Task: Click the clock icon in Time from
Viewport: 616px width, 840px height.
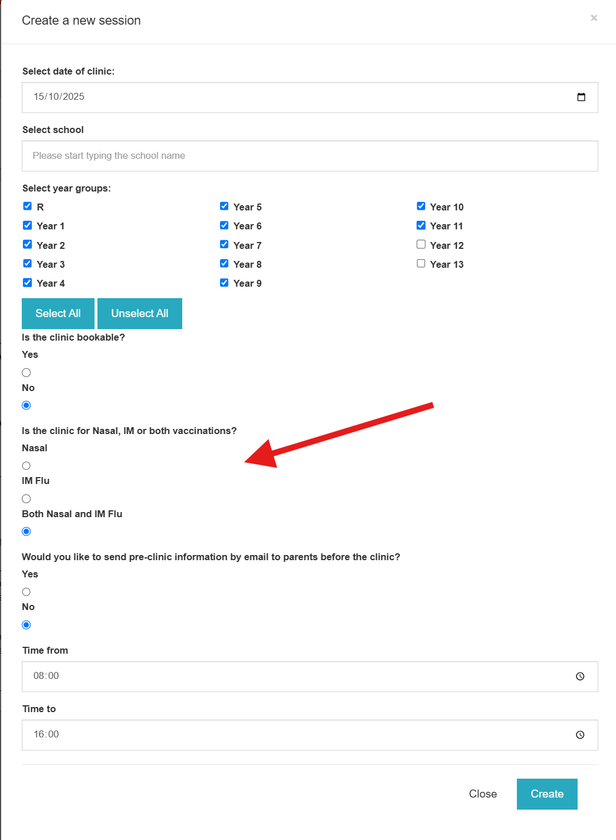Action: [580, 677]
